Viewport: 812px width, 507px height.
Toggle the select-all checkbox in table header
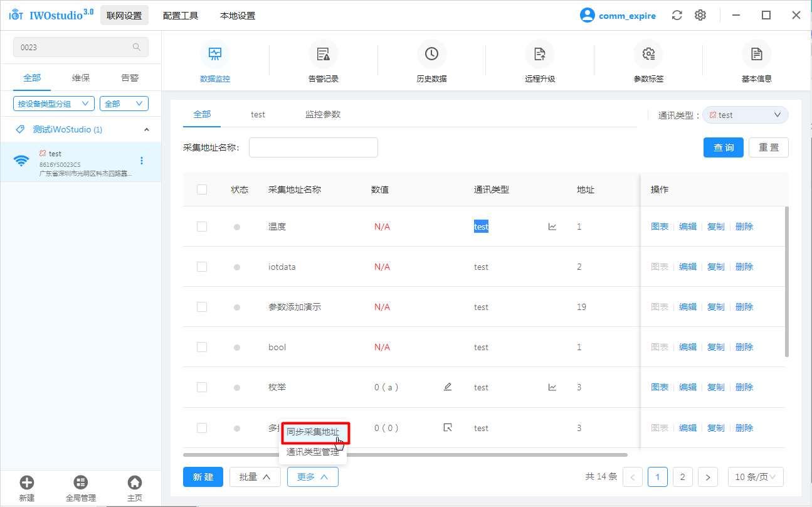(202, 189)
